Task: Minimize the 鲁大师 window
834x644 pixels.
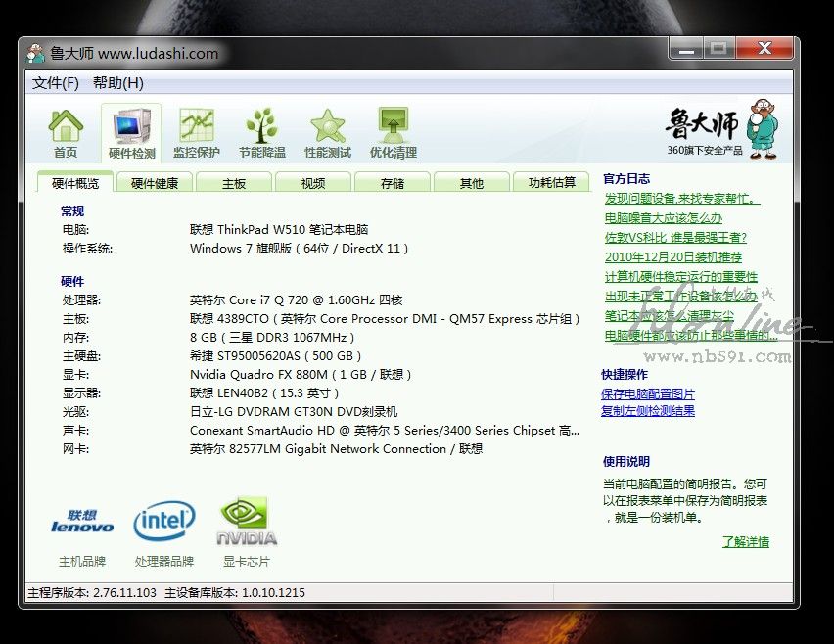Action: click(x=686, y=48)
